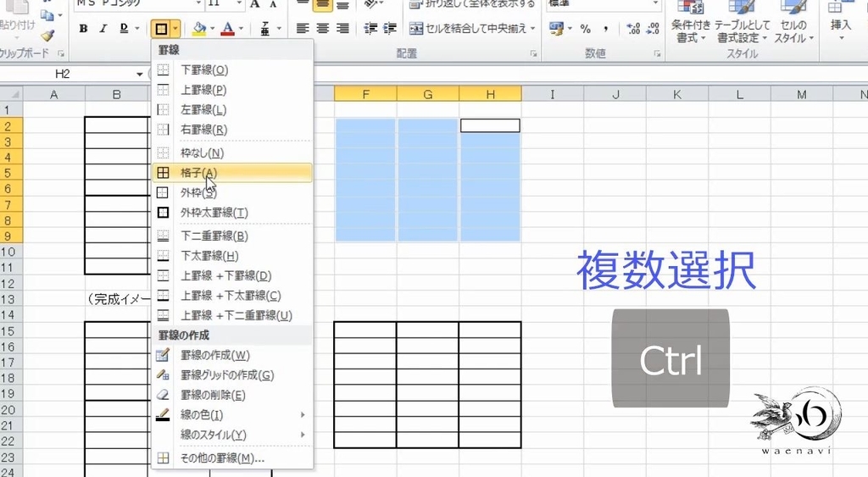Open その他の罫線 more borders dialog

pyautogui.click(x=232, y=458)
